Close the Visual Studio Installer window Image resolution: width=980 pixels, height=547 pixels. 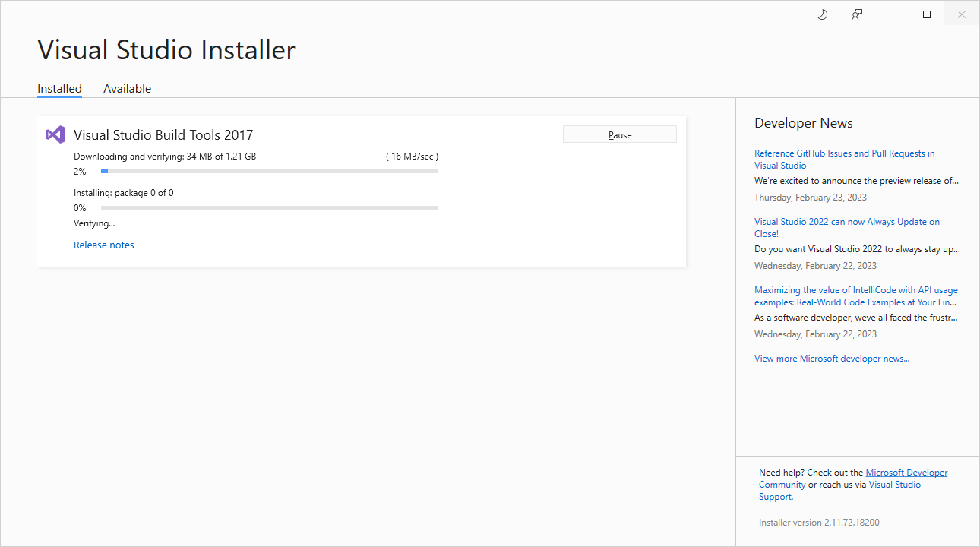pos(962,14)
